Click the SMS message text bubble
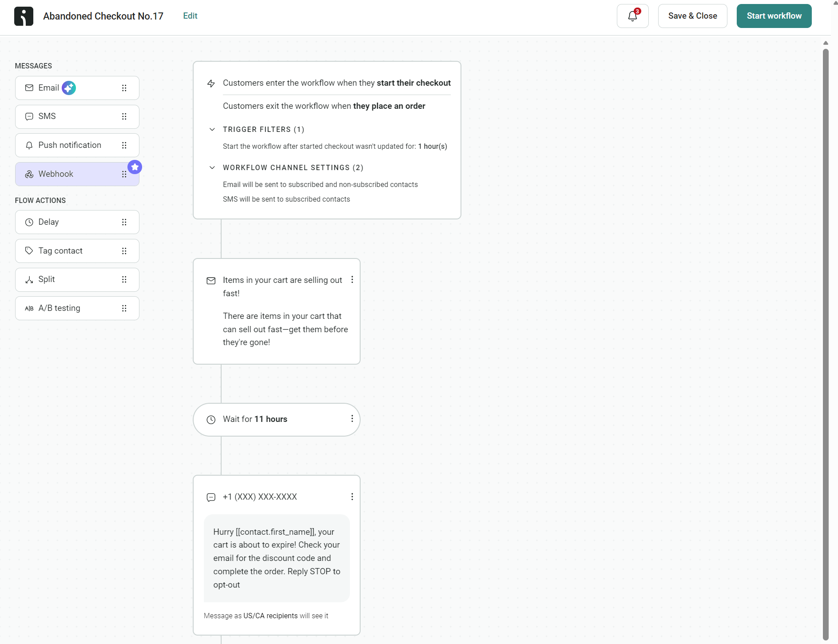838x644 pixels. (277, 558)
